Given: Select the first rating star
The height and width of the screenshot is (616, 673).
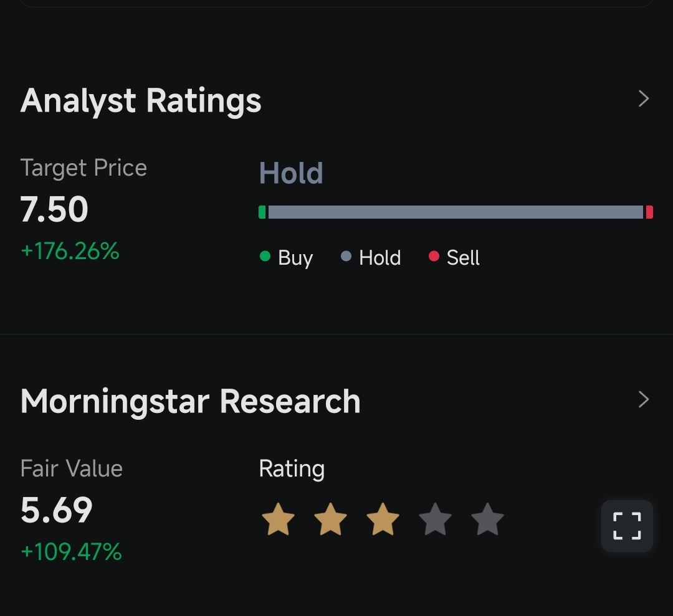Looking at the screenshot, I should click(278, 519).
